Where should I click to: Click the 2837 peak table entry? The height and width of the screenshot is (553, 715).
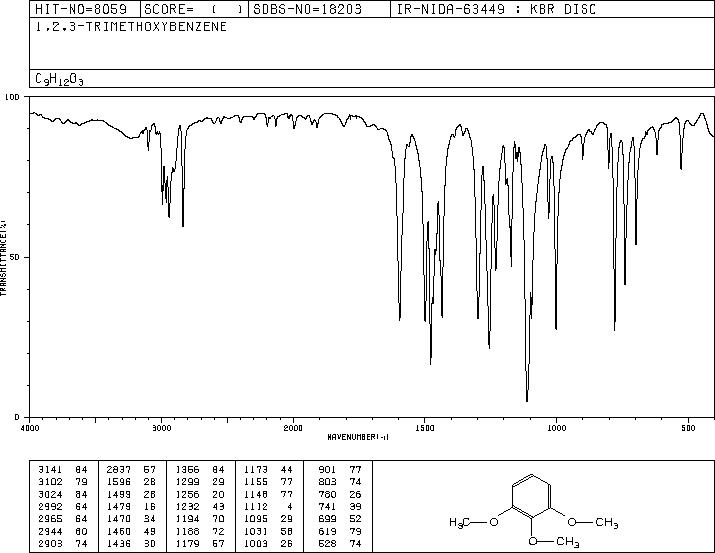coord(131,469)
